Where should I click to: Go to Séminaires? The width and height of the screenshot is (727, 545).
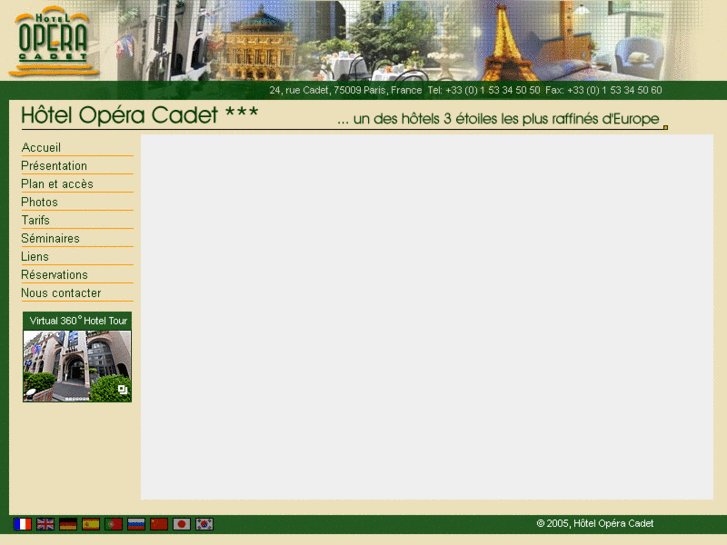pos(51,238)
